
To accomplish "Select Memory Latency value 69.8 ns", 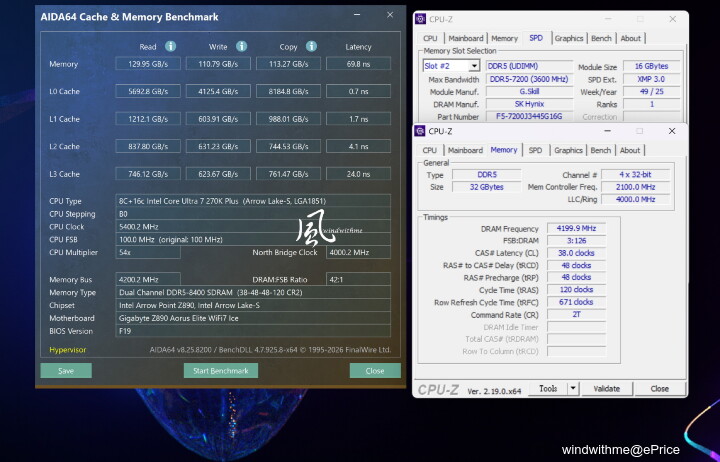I will click(x=359, y=64).
